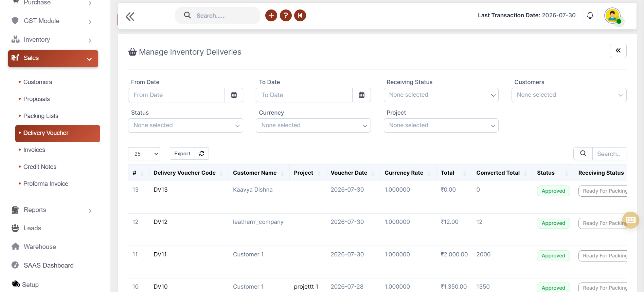Click the To Date input field
The image size is (644, 292).
[x=304, y=95]
